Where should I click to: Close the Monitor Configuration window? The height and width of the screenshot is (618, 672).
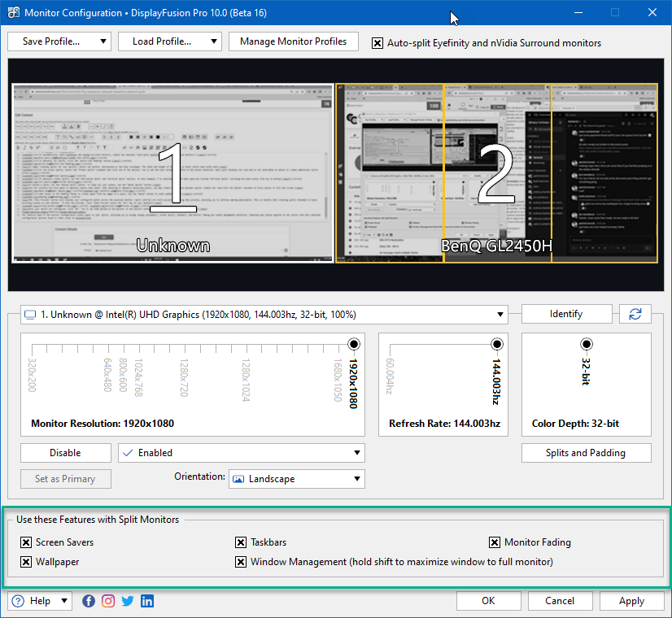click(x=652, y=12)
